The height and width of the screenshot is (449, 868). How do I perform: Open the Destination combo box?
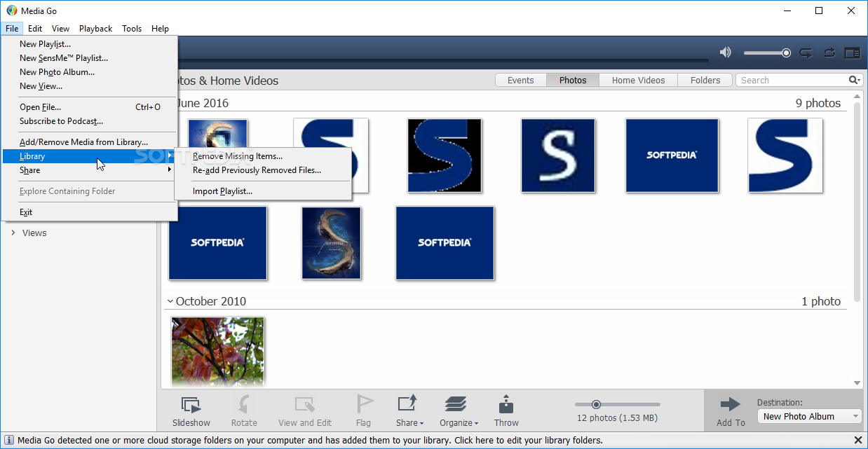click(x=810, y=416)
